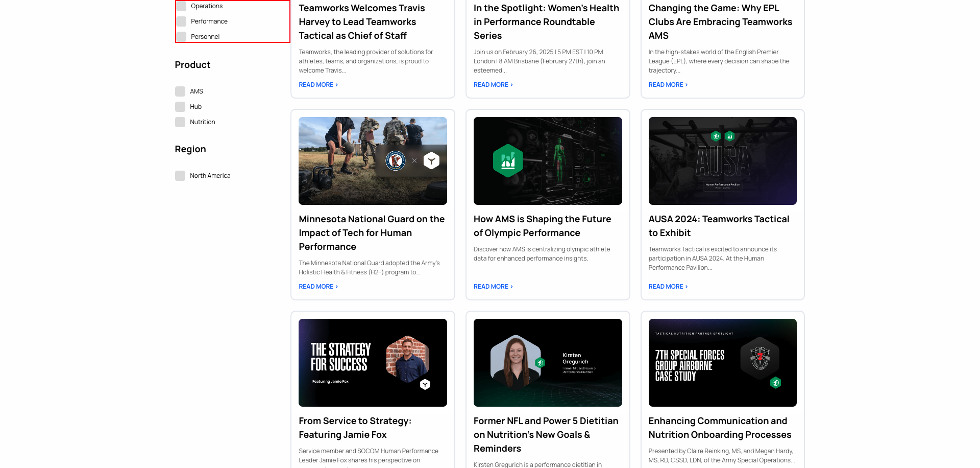Click the green Teamworks icon atop the AUSA 2024 image
The width and height of the screenshot is (980, 468).
(x=715, y=136)
